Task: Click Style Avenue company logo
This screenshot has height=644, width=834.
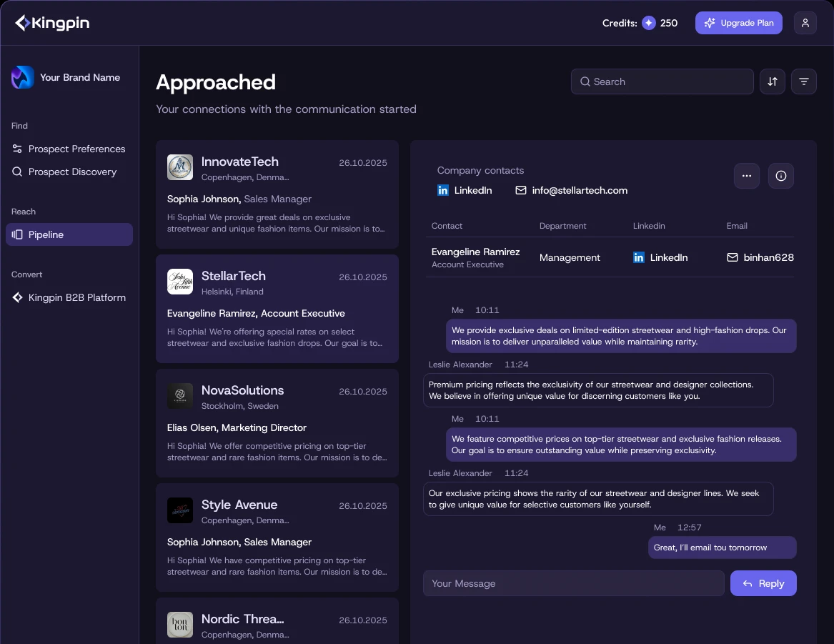Action: (180, 510)
